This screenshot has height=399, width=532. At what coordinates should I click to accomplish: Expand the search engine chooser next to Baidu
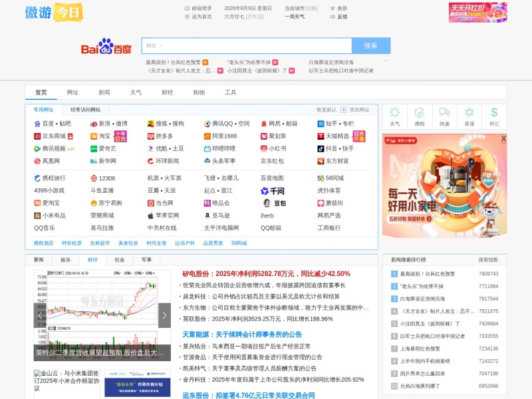(136, 45)
